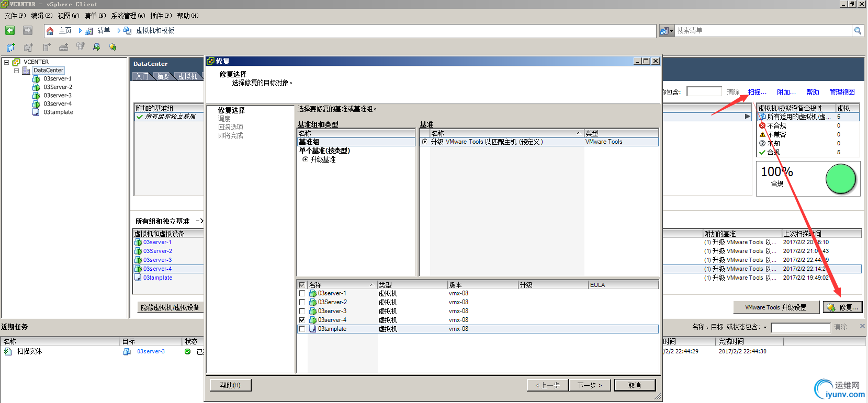Tick the 03server-3 checkbox in dialog
The image size is (868, 403).
point(302,312)
